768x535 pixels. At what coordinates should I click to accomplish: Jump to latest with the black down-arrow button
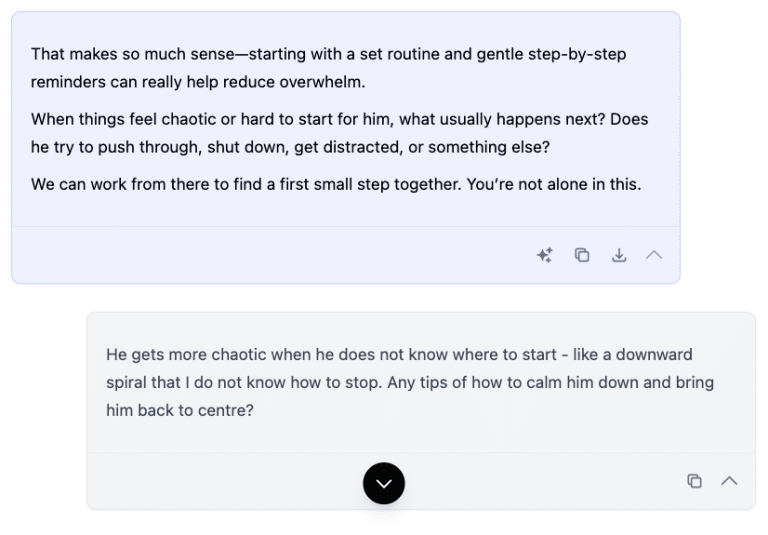click(384, 484)
